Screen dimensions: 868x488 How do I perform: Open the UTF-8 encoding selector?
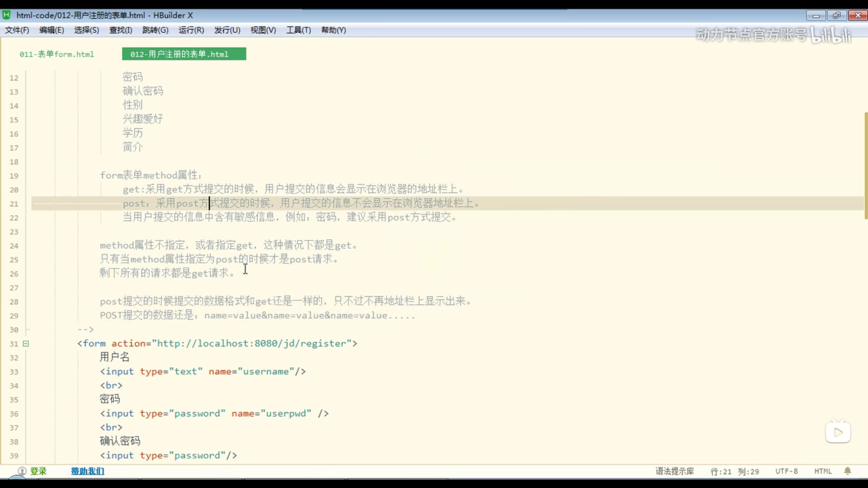(x=786, y=471)
